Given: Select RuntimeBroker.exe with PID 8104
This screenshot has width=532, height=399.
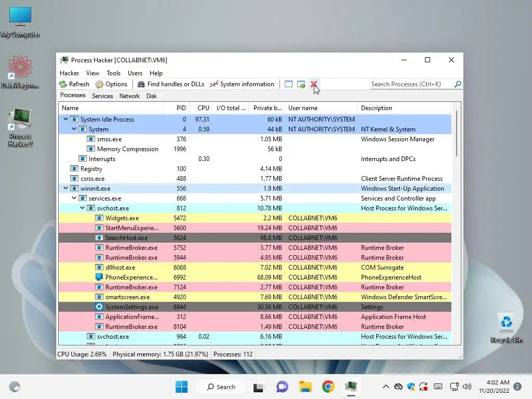Looking at the screenshot, I should point(255,326).
